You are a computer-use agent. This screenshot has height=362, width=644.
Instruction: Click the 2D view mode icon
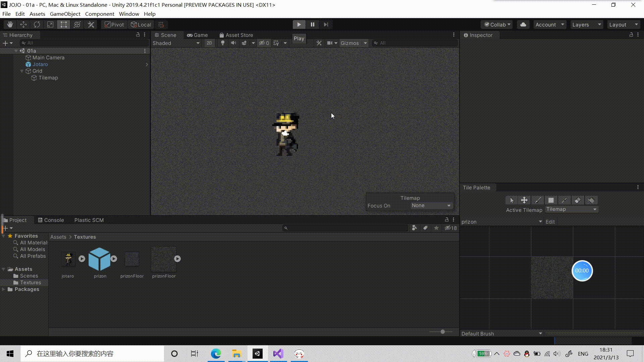(209, 43)
